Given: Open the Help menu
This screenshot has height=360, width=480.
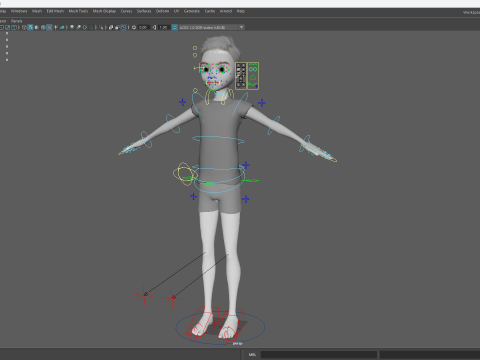Looking at the screenshot, I should (x=241, y=11).
